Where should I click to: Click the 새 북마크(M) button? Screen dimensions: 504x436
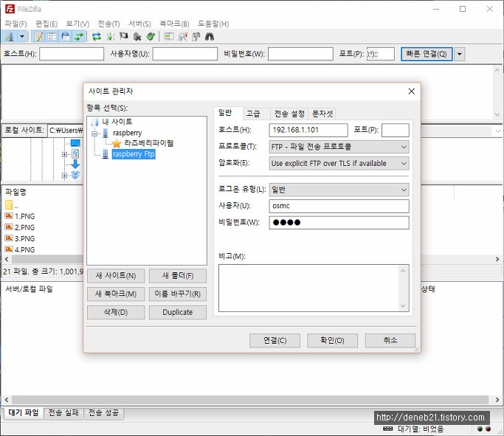pos(116,294)
